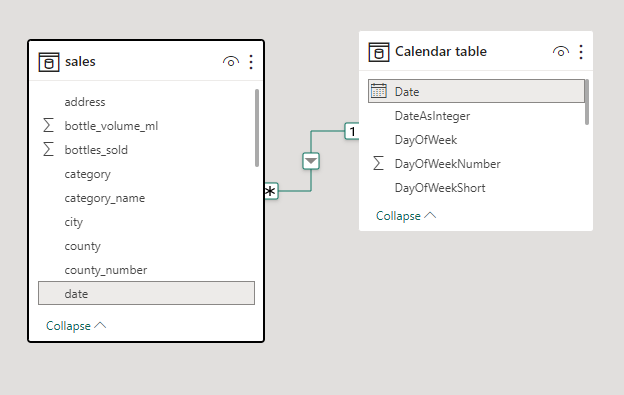Click the sales table field scrollbar

257,128
